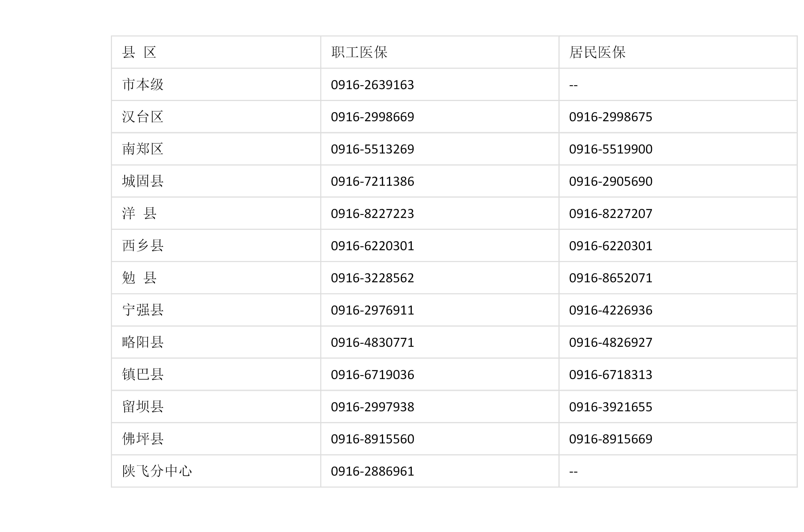The image size is (804, 532).
Task: Click the 城固县 row label
Action: [x=142, y=181]
